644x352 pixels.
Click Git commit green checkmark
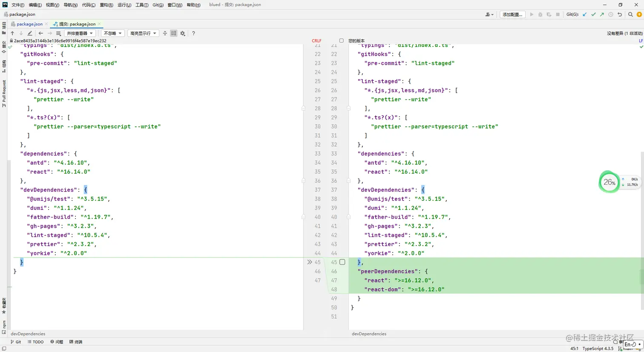(x=593, y=14)
